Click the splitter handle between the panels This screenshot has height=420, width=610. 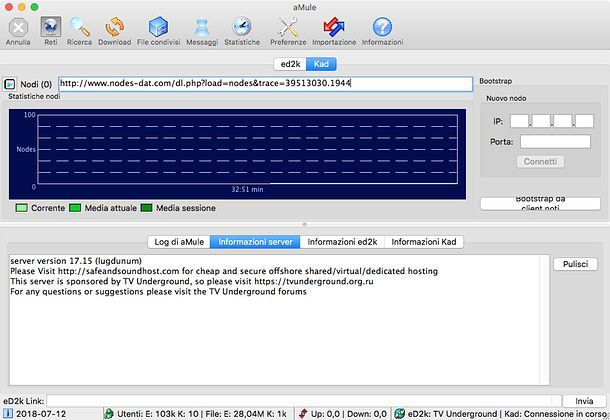pyautogui.click(x=305, y=224)
